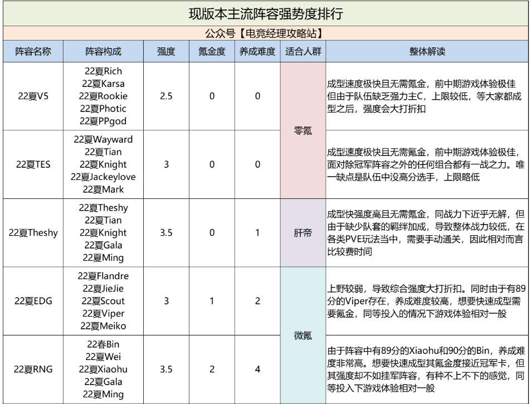This screenshot has height=404, width=532.
Task: Select the 养成难度 column header
Action: click(257, 51)
